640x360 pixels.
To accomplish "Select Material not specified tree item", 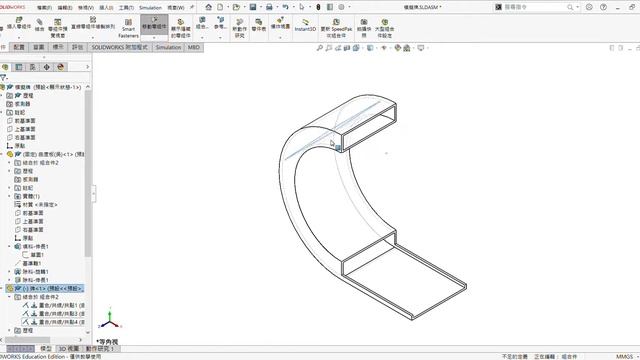I will (x=36, y=204).
